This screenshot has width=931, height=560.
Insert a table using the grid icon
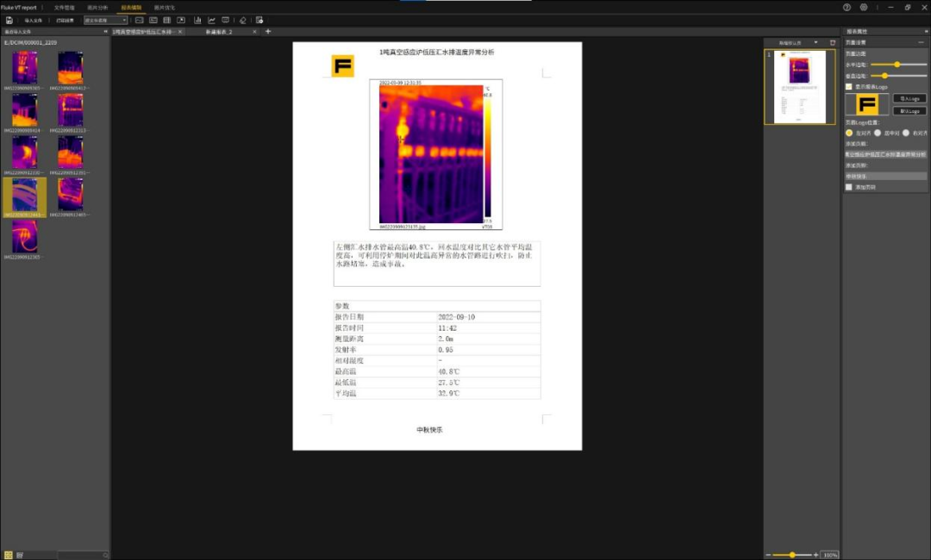tap(166, 20)
